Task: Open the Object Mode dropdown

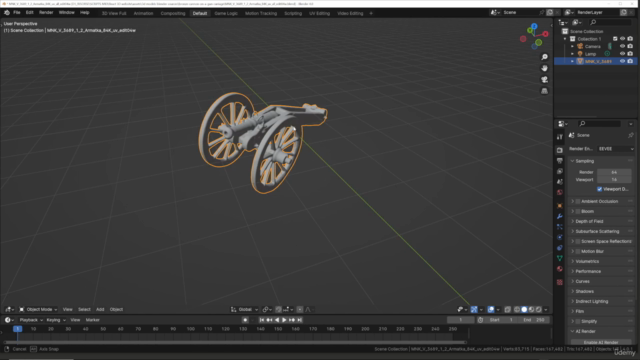Action: point(38,309)
